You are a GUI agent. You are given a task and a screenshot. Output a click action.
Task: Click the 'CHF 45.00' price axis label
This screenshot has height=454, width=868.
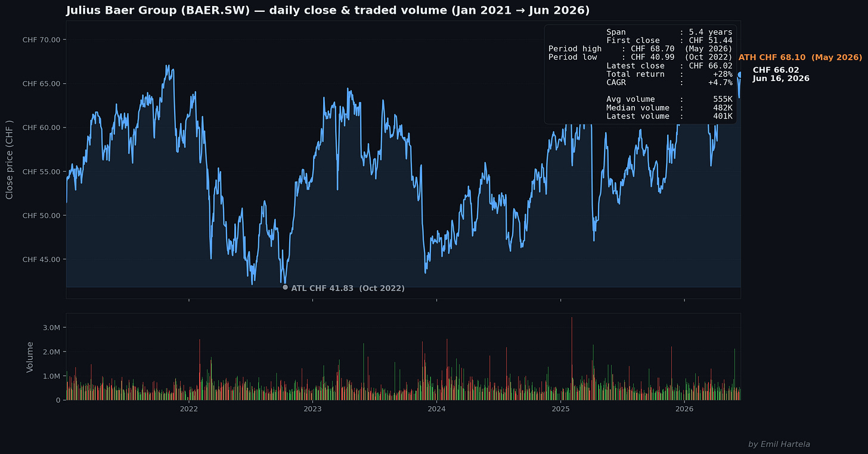point(41,260)
